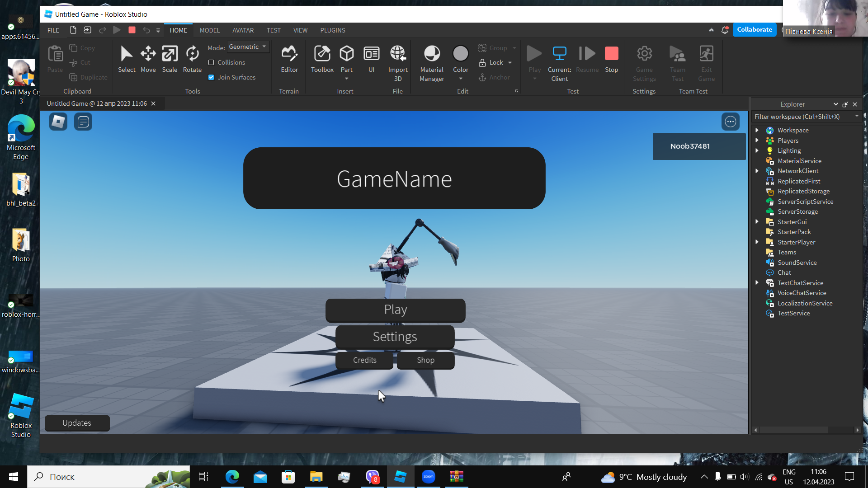
Task: Click the Settings button in game menu
Action: 395,337
